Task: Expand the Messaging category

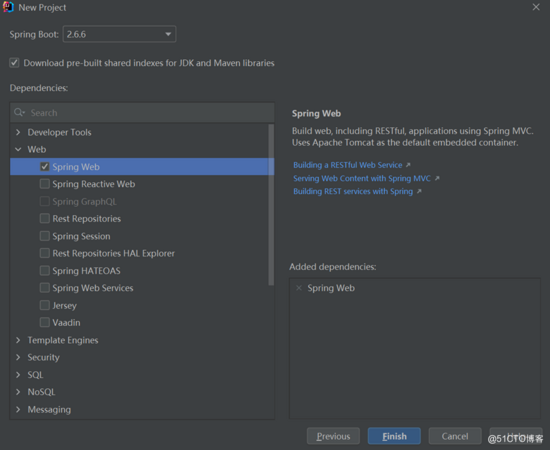Action: pos(18,409)
